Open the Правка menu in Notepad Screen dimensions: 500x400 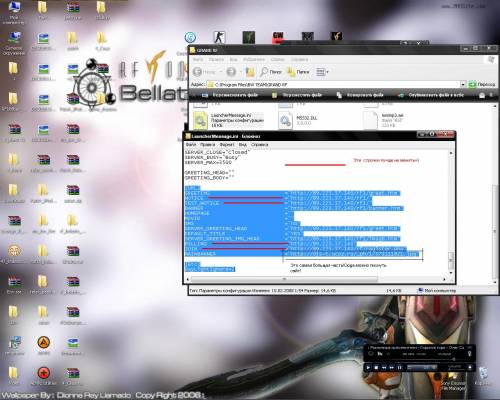pyautogui.click(x=207, y=145)
